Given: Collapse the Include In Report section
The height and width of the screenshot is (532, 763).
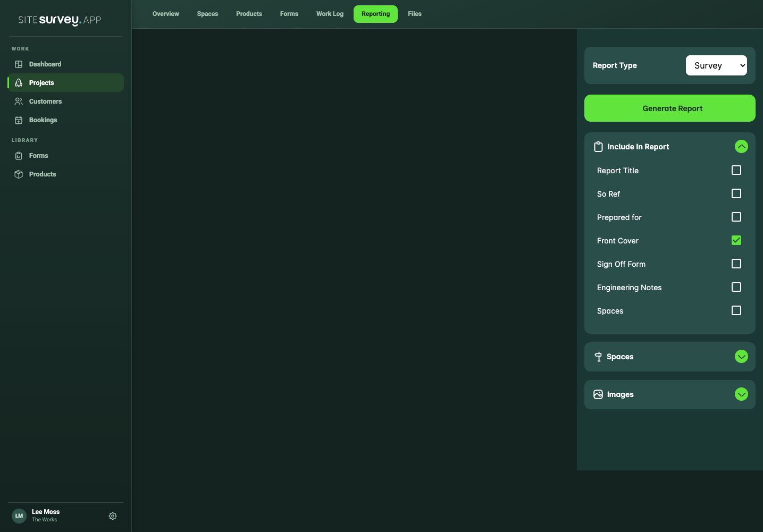Looking at the screenshot, I should pos(741,147).
